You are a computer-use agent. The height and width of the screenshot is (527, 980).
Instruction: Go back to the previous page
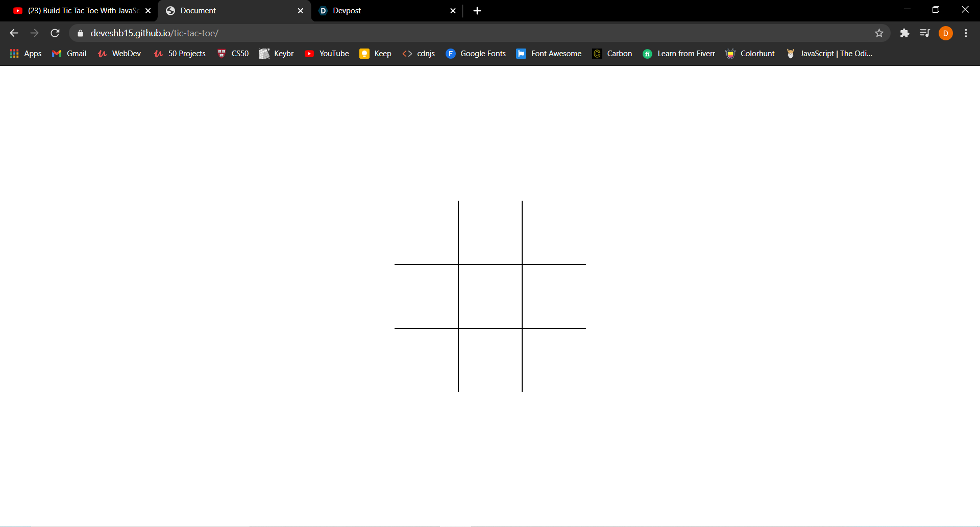click(14, 33)
